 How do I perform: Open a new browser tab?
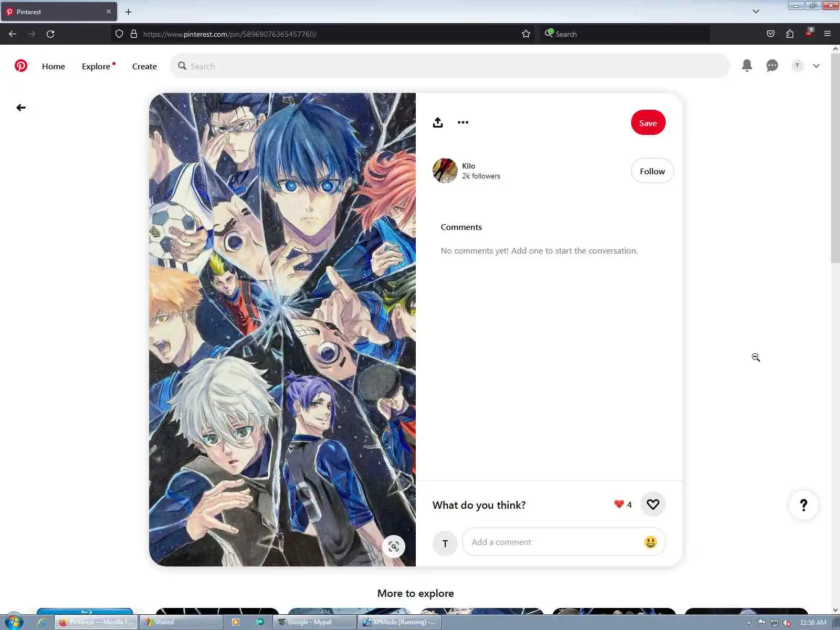[128, 12]
